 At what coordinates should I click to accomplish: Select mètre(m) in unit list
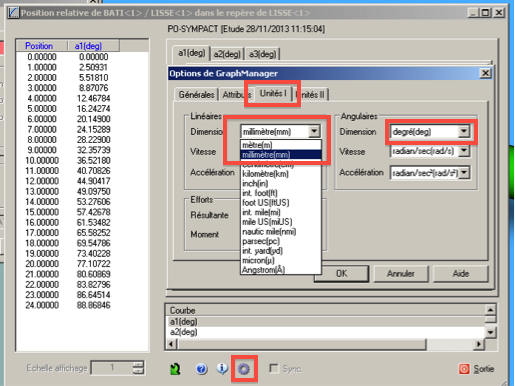pyautogui.click(x=281, y=145)
